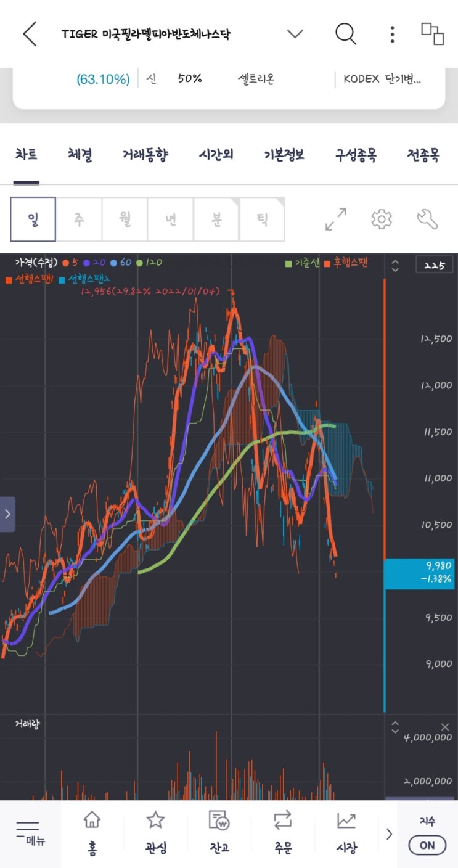458x868 pixels.
Task: Expand chart to fullscreen with arrows icon
Action: click(x=336, y=219)
